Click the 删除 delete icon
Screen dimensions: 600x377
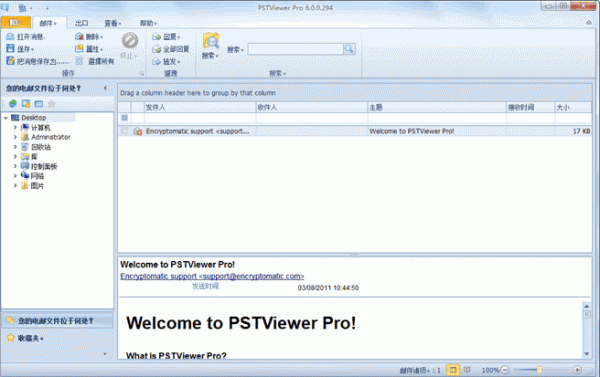coord(79,36)
